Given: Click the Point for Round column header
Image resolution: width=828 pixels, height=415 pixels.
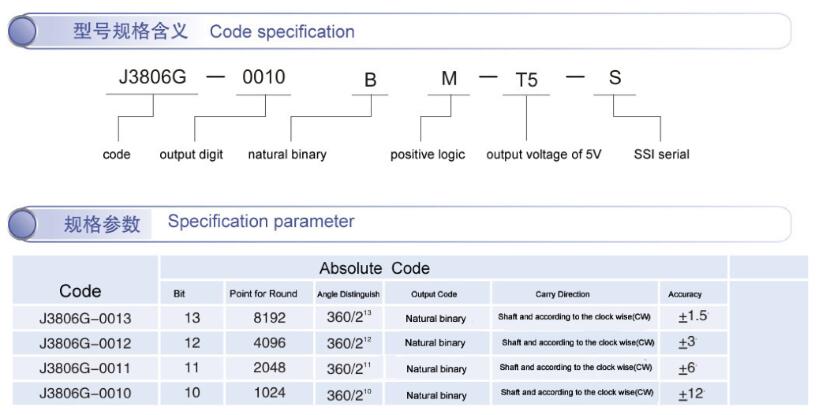Looking at the screenshot, I should coord(264,294).
